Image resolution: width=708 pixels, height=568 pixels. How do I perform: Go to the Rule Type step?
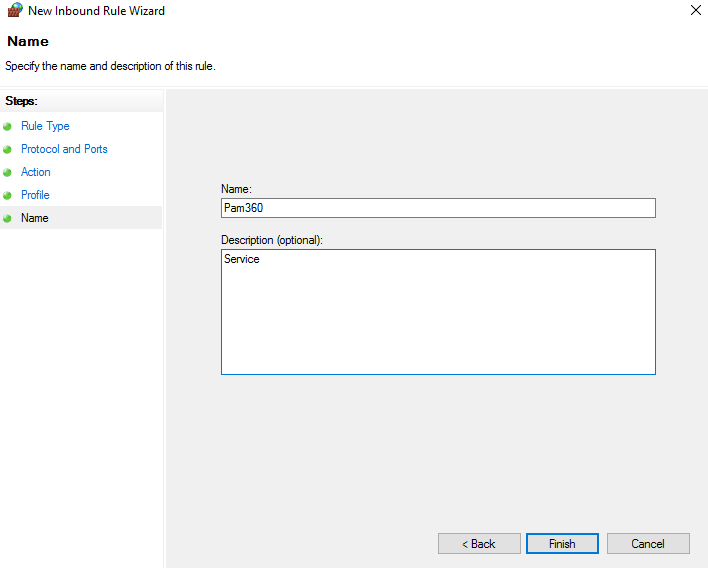pos(45,126)
